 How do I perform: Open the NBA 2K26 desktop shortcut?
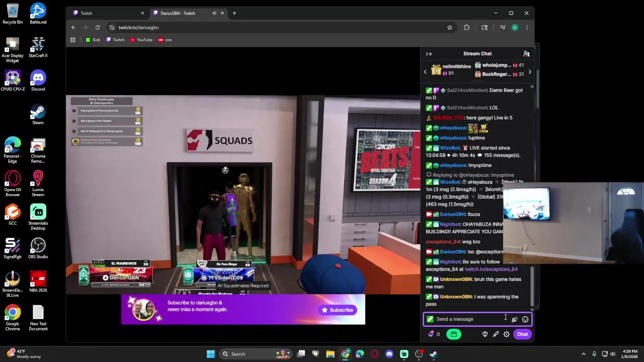click(x=38, y=282)
